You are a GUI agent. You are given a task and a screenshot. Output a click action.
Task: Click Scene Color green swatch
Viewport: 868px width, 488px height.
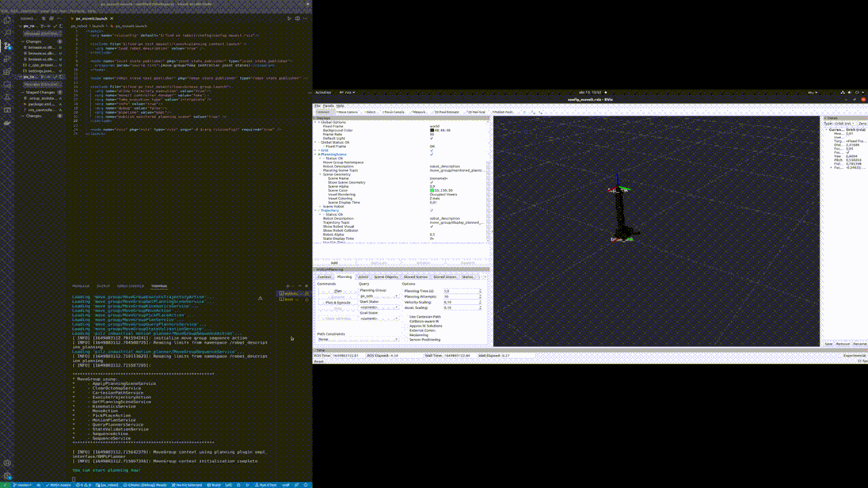point(432,190)
